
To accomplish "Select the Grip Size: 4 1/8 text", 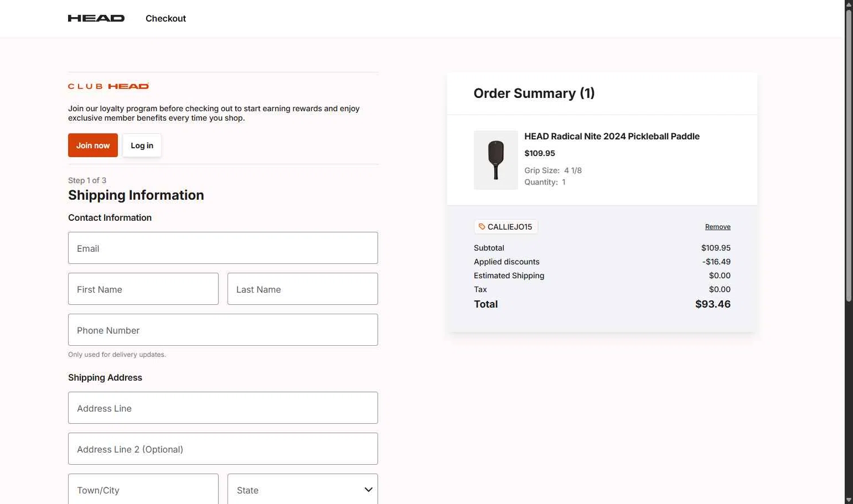I will click(553, 170).
